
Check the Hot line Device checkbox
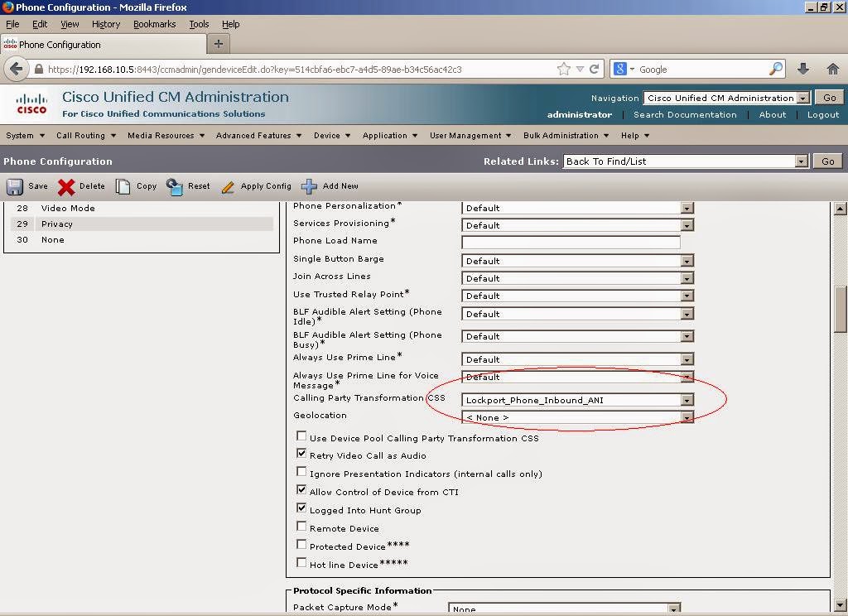(x=301, y=563)
